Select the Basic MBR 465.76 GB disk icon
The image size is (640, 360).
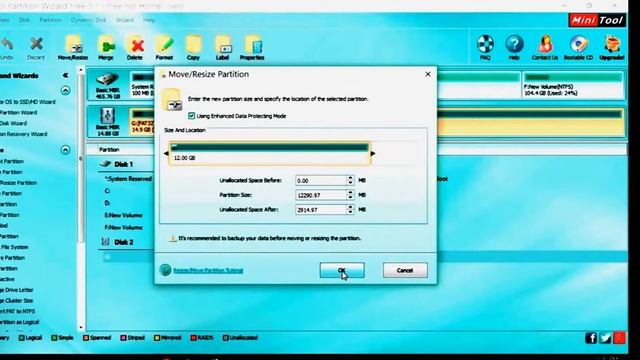(x=107, y=79)
